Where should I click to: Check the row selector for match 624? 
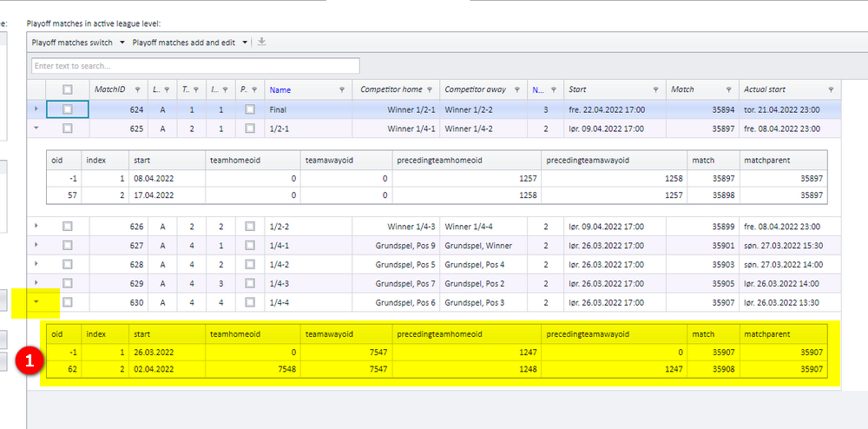point(68,109)
